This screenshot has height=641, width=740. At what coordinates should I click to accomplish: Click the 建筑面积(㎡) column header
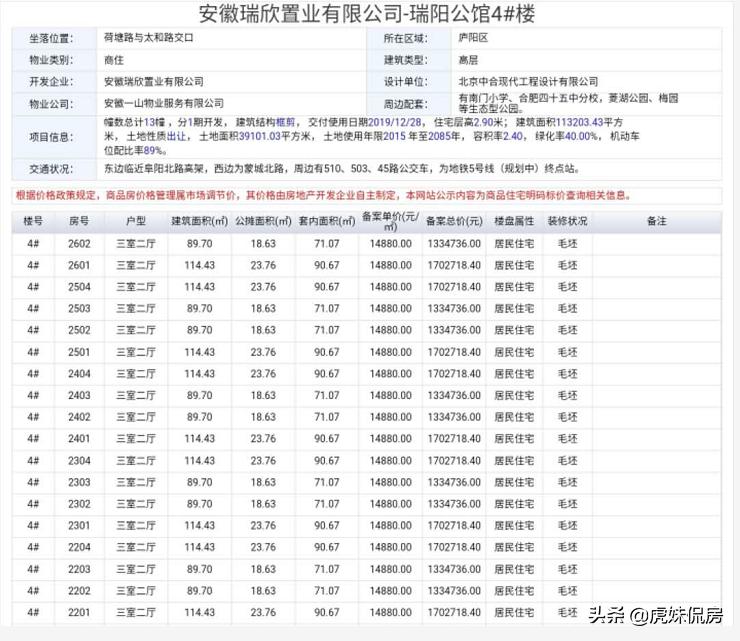click(200, 221)
